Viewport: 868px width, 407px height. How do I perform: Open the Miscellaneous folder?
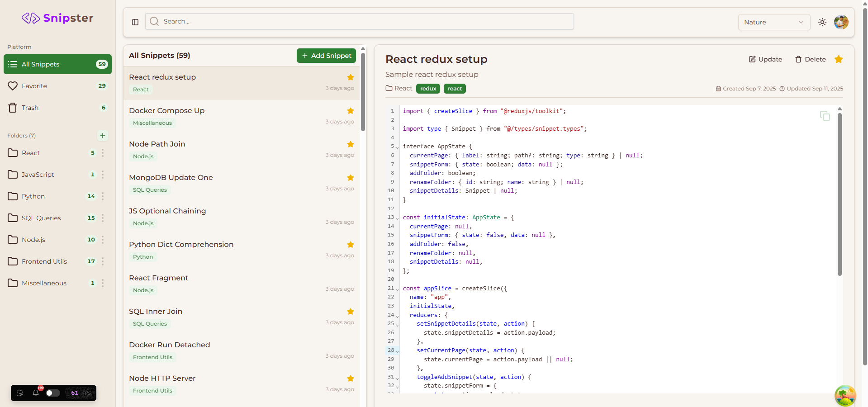click(x=50, y=283)
